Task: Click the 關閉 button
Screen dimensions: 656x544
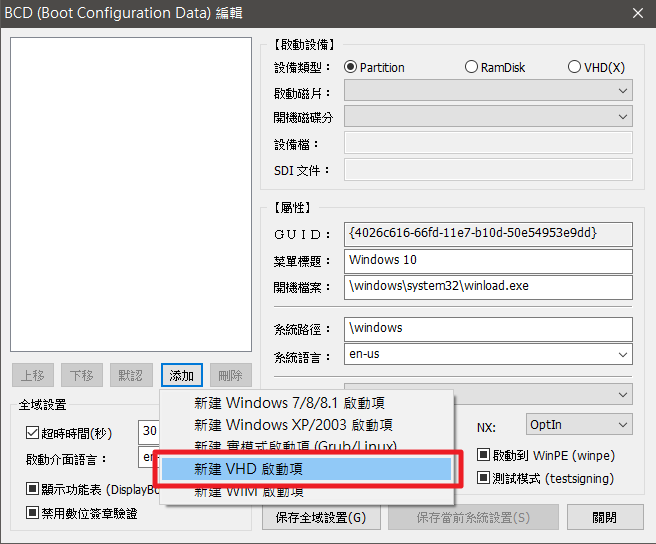Action: pos(604,517)
